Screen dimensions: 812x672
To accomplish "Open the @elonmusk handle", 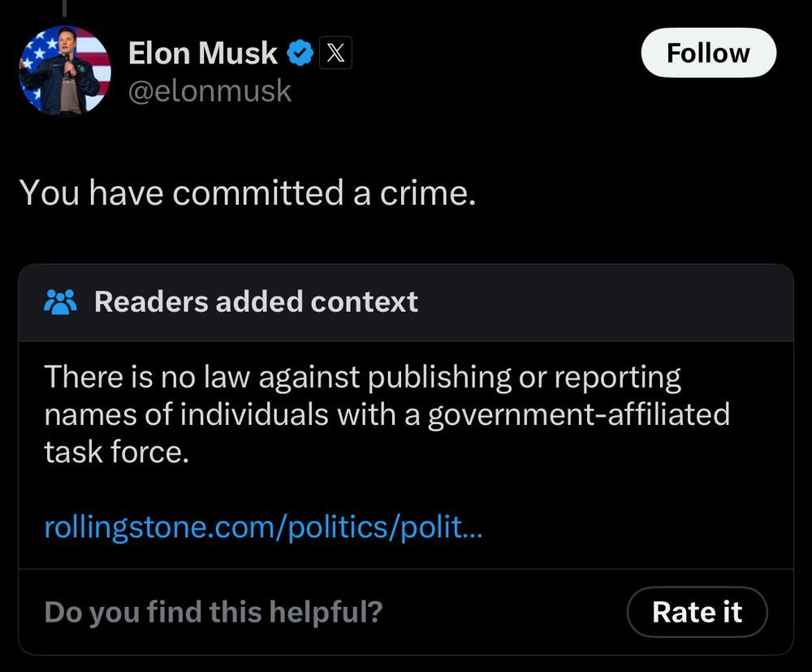I will 209,91.
